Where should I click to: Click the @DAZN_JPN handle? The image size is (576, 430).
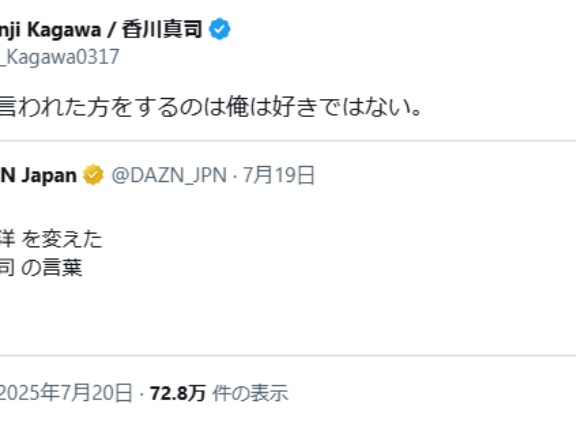(x=169, y=175)
